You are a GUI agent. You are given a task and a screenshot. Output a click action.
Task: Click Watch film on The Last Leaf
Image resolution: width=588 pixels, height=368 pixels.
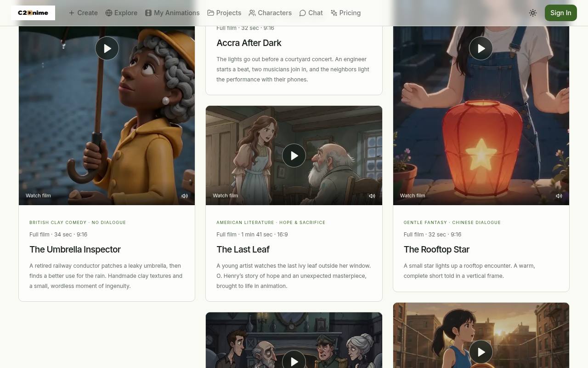click(225, 195)
